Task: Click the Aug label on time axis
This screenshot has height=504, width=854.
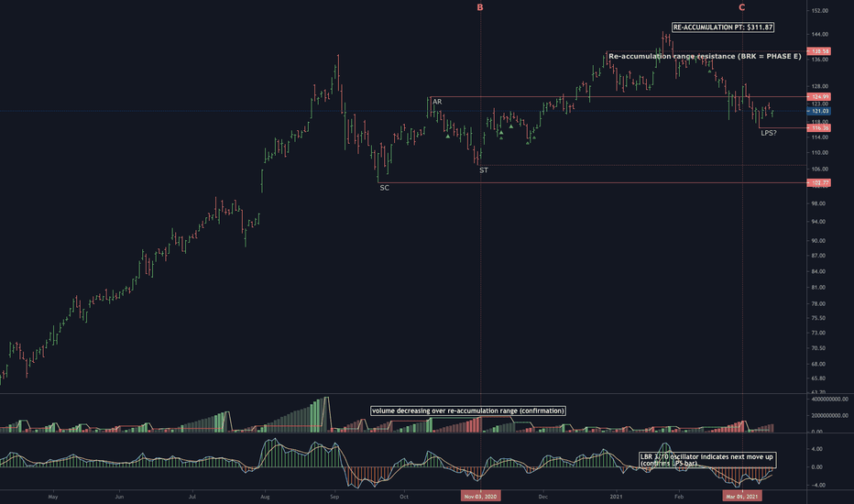Action: tap(265, 497)
